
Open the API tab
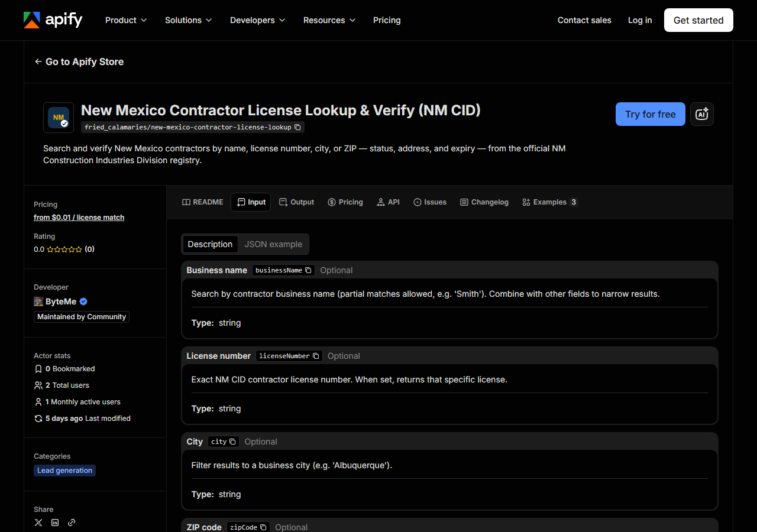[388, 202]
